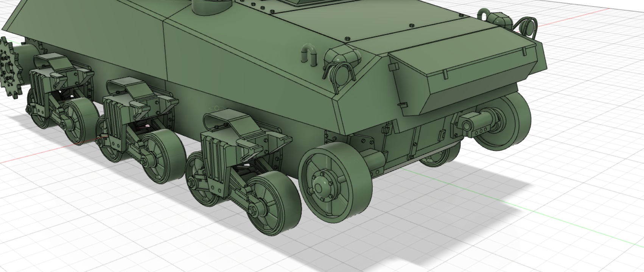Select the sloped hull side plate

(x=246, y=76)
